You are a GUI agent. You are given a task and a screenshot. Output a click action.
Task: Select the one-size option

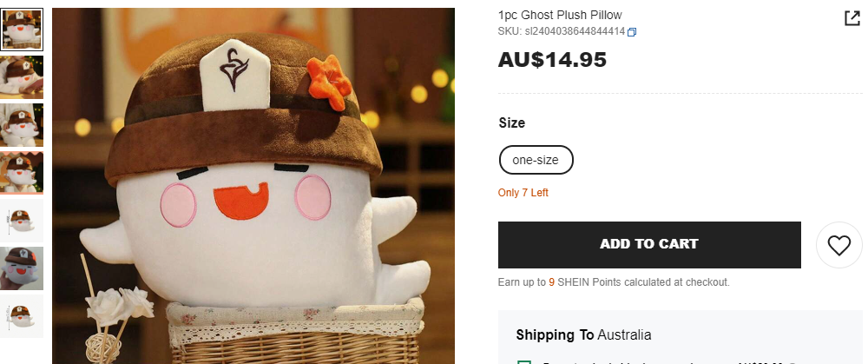pos(536,160)
